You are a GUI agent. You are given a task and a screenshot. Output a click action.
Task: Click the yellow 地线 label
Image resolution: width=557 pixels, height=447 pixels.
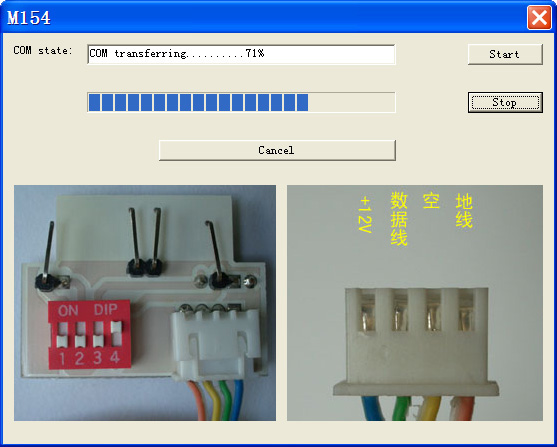[x=464, y=210]
